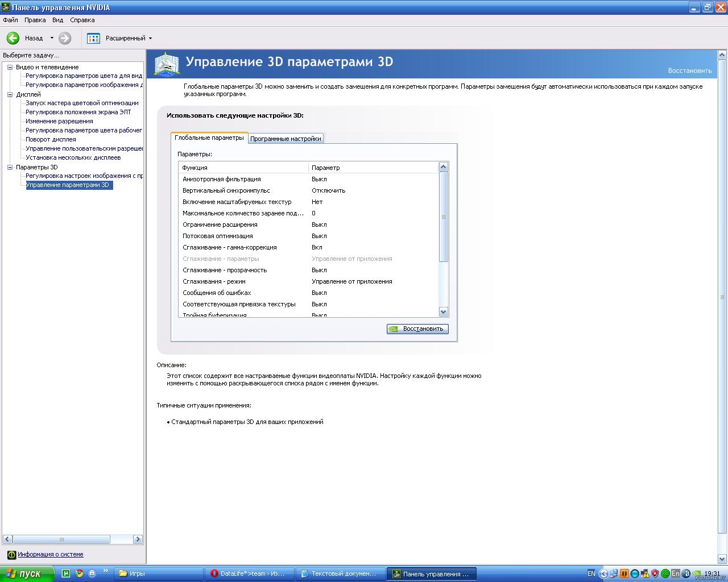Click the grey En tray icon
The height and width of the screenshot is (582, 728).
[x=675, y=573]
